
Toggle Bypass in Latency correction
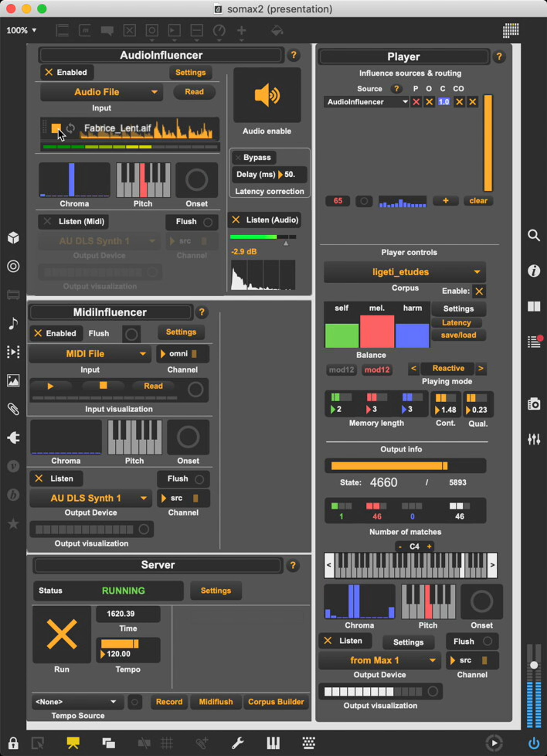coord(238,158)
